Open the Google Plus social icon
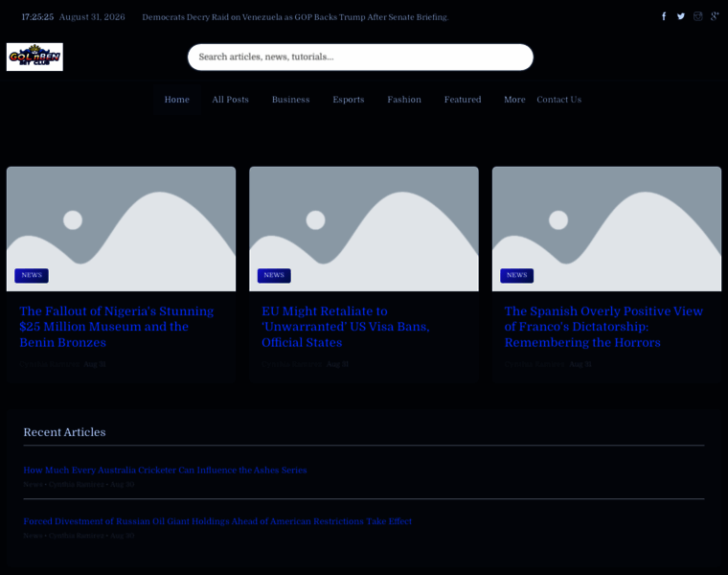The width and height of the screenshot is (728, 575). pos(715,16)
